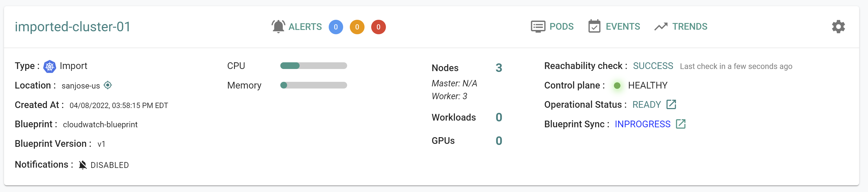Open the imported-cluster-01 cluster name link
The image size is (868, 192).
click(72, 27)
